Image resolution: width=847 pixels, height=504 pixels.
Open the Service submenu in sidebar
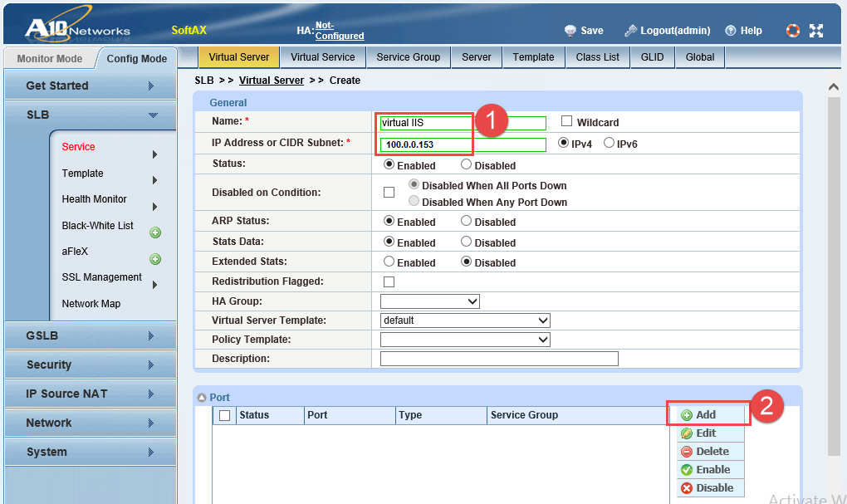point(78,147)
